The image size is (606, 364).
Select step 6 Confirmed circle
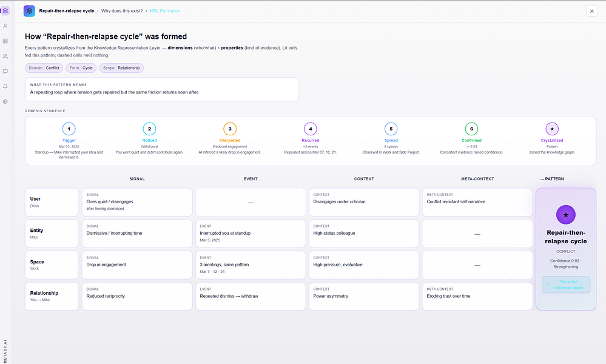pos(471,129)
